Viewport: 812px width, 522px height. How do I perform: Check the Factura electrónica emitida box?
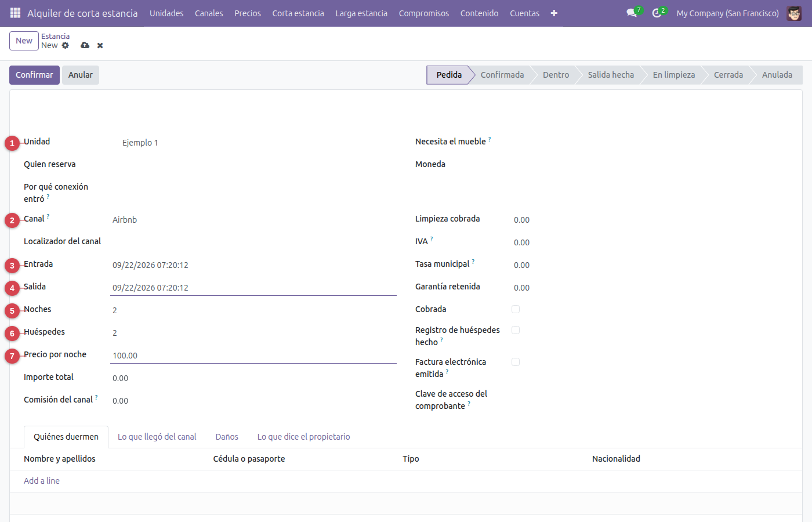coord(516,362)
